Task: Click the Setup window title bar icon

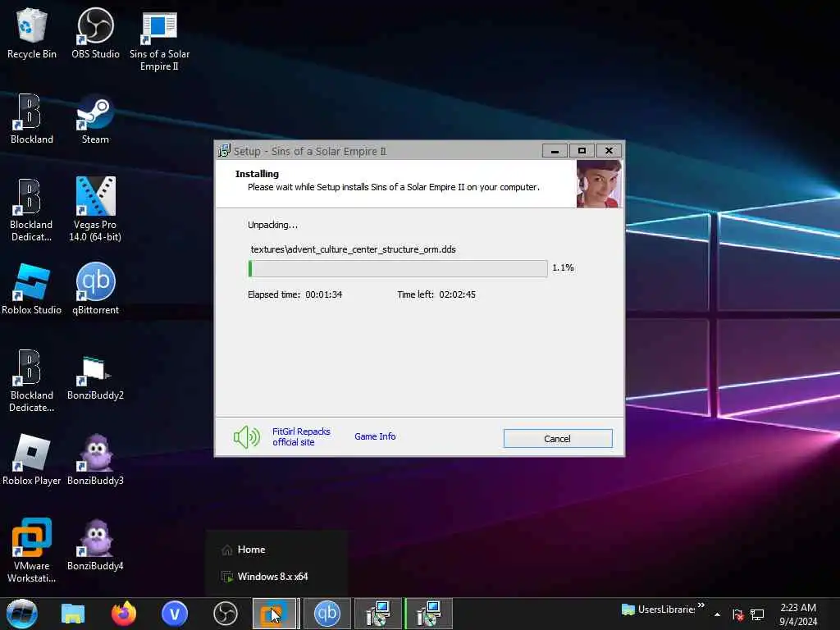Action: pyautogui.click(x=224, y=151)
